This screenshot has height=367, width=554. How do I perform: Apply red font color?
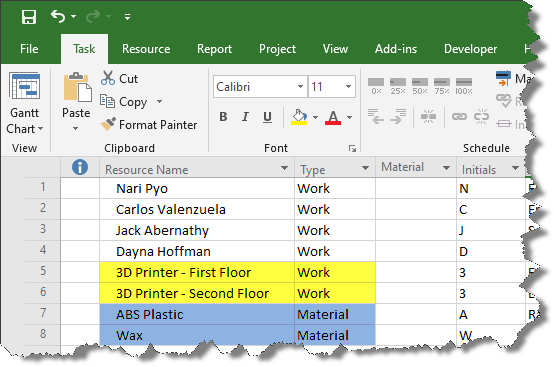(x=333, y=117)
